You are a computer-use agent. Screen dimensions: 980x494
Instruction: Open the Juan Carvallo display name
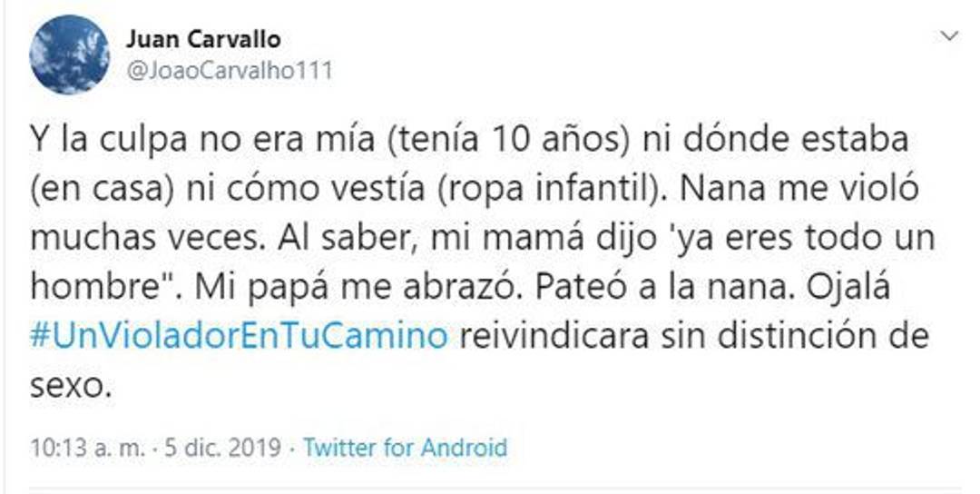coord(203,39)
